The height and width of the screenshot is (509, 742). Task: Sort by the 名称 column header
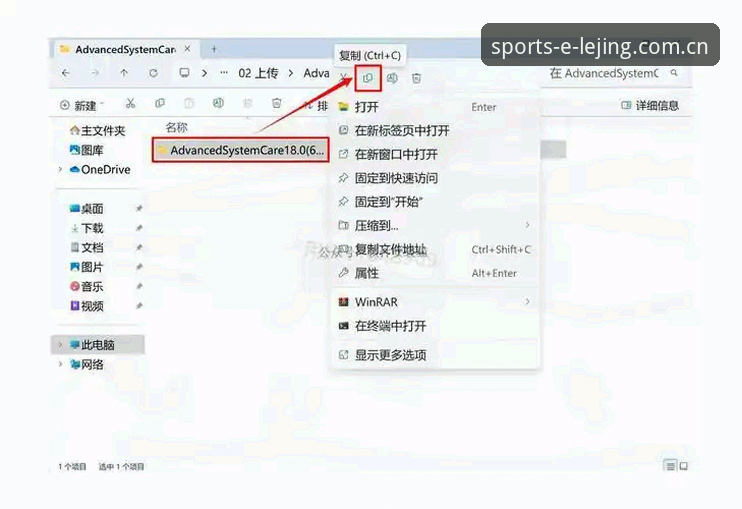coord(177,127)
